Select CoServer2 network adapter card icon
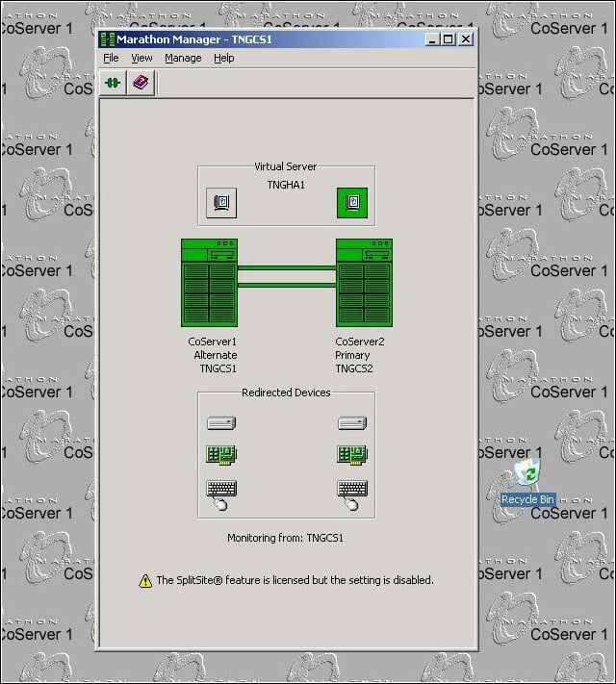The height and width of the screenshot is (684, 616). coord(352,455)
